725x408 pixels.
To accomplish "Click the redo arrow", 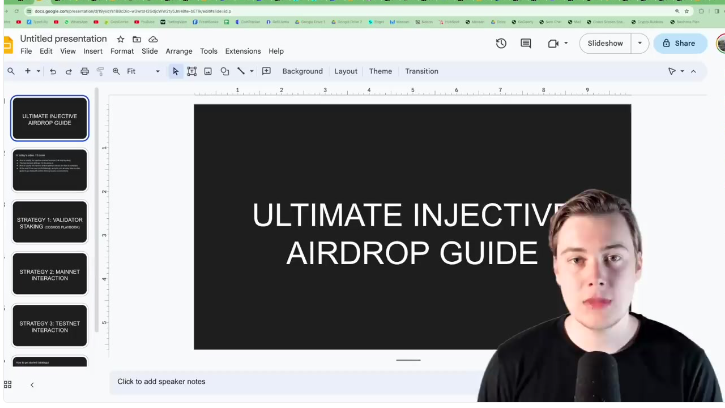I will coord(68,71).
